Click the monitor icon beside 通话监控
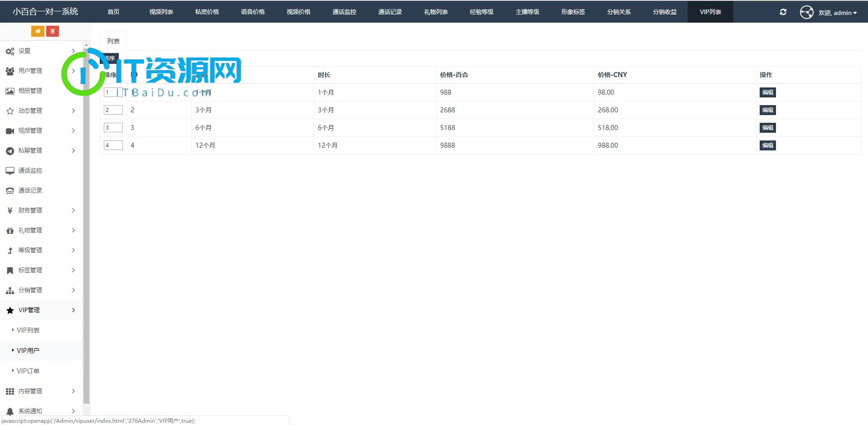The image size is (868, 425). (10, 171)
